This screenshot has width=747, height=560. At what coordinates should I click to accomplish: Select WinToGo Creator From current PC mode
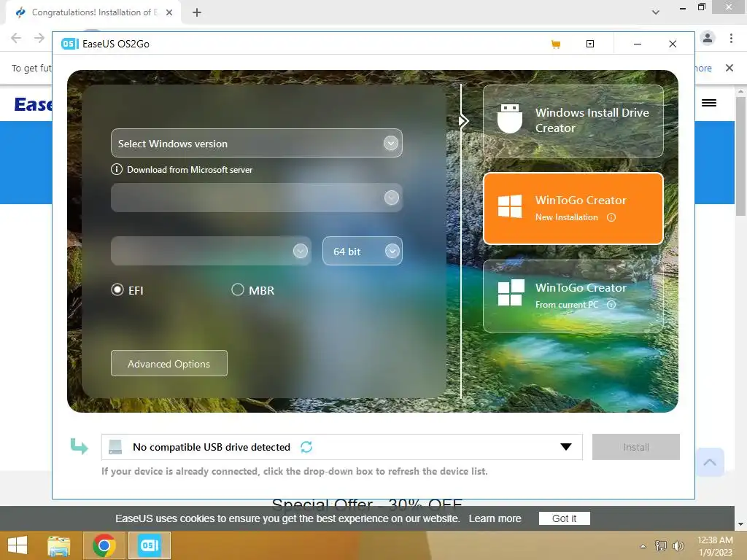click(x=573, y=296)
